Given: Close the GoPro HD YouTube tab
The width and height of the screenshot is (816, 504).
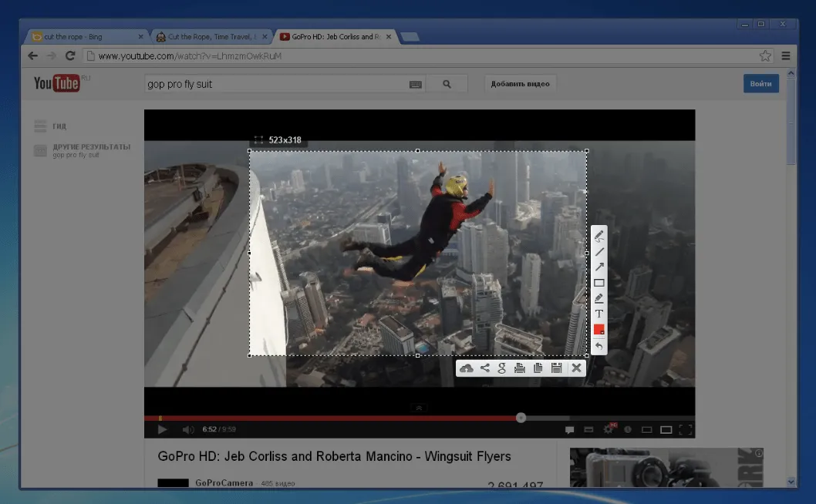Looking at the screenshot, I should tap(389, 37).
